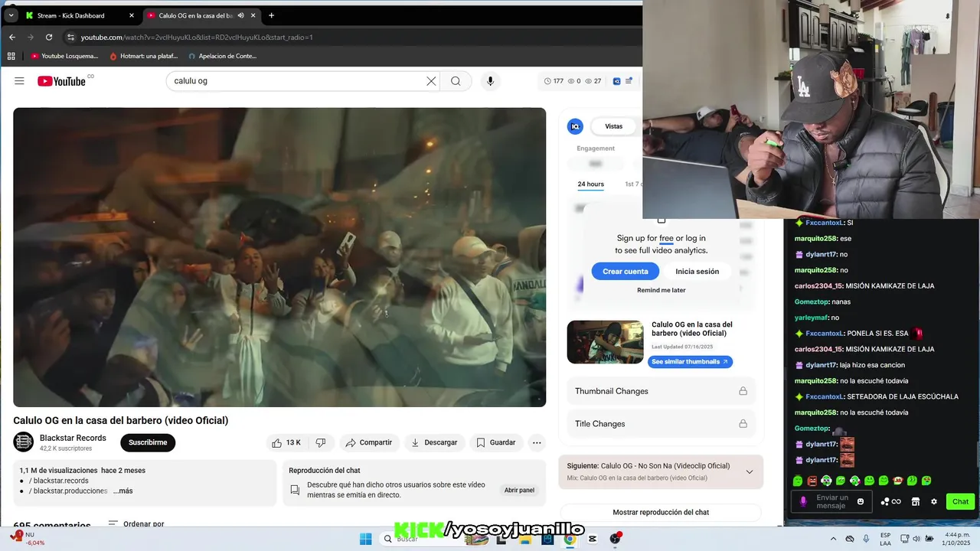Open the tab search dropdown arrow
The image size is (980, 551).
(x=11, y=15)
